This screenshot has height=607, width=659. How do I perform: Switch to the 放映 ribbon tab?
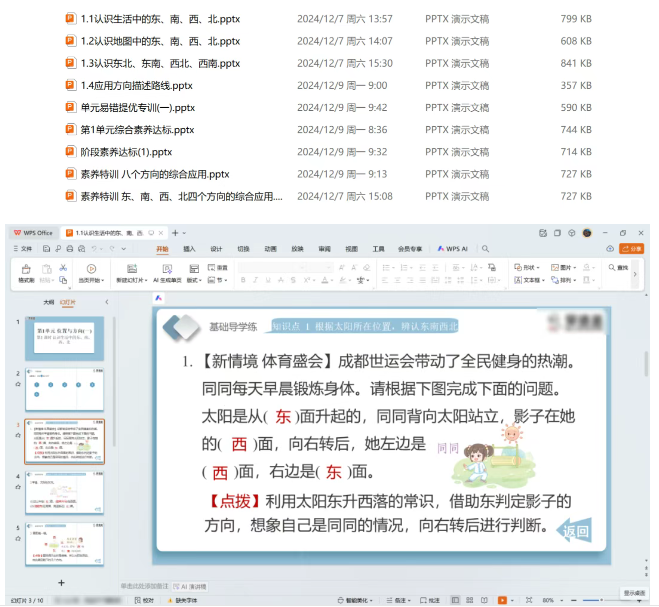[x=297, y=249]
